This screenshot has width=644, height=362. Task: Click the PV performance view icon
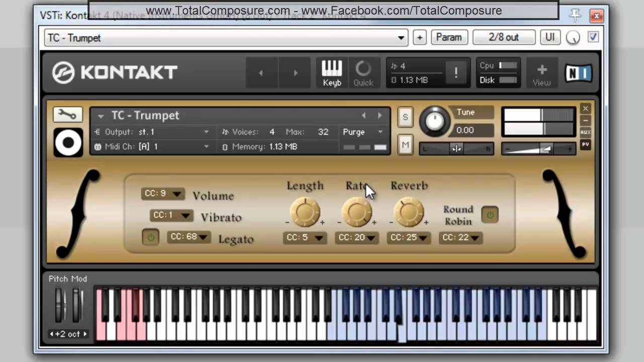pos(585,145)
